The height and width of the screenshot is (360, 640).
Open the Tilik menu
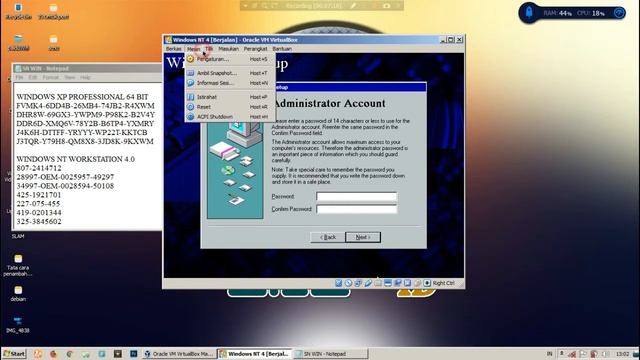click(x=209, y=49)
